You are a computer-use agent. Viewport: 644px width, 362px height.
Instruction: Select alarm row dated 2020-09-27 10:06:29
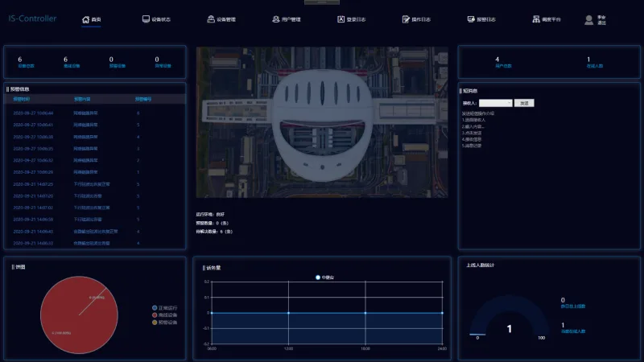(x=95, y=172)
